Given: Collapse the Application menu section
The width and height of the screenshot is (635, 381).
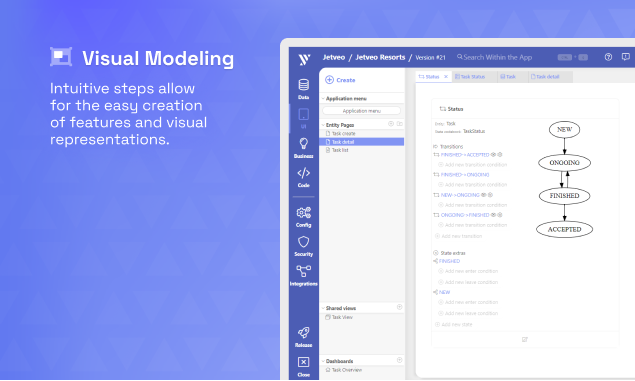Looking at the screenshot, I should [x=323, y=98].
